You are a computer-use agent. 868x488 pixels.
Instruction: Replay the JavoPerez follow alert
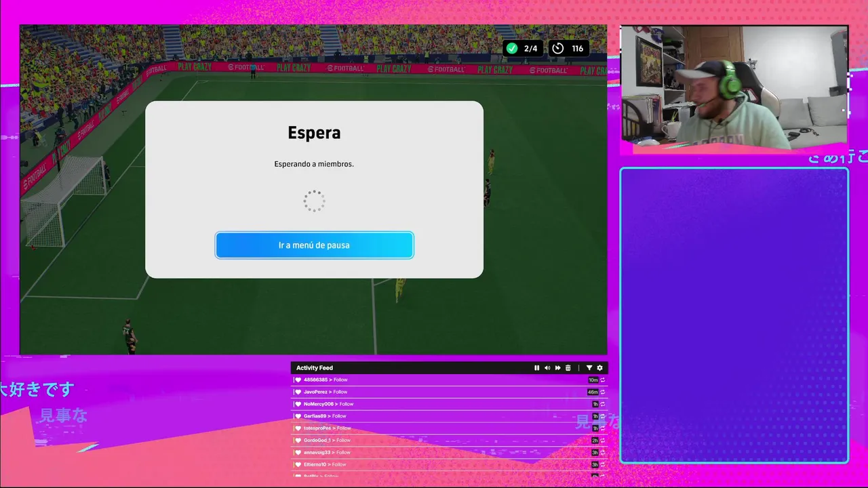pos(602,392)
